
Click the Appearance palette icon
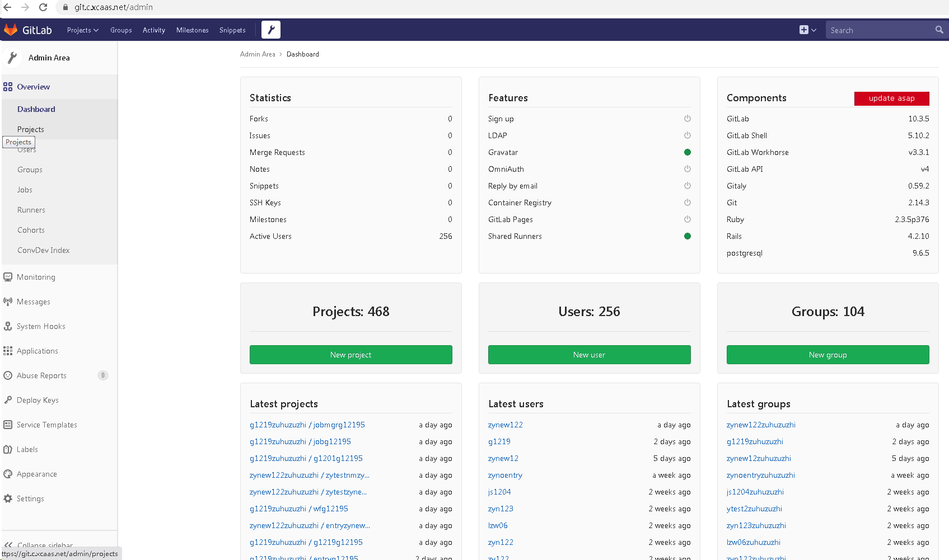tap(8, 474)
